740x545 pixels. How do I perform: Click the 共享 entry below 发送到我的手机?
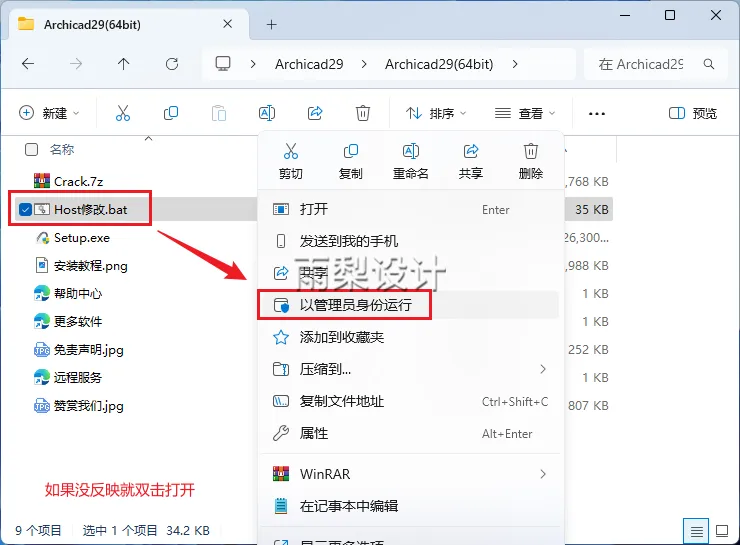[x=411, y=273]
